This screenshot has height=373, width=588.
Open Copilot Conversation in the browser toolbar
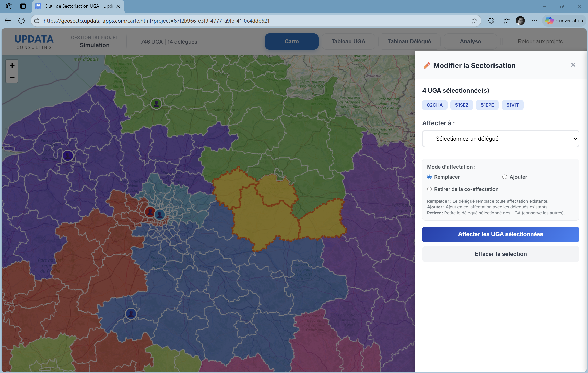click(563, 21)
